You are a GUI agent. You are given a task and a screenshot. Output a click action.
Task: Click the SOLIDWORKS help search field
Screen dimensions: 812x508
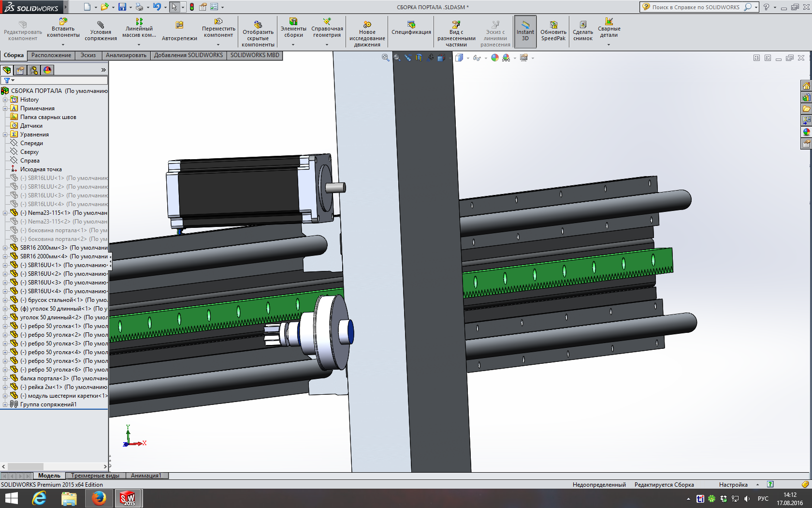coord(696,7)
